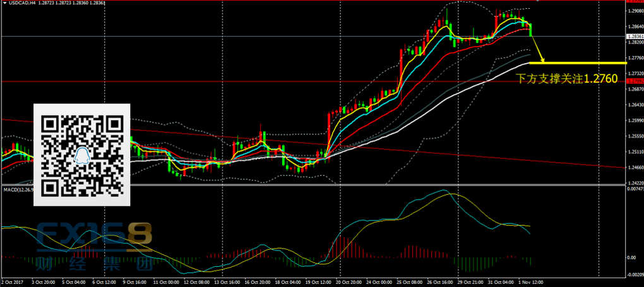Click the 财经集团 text under FX168 logo
644x287 pixels.
point(95,261)
